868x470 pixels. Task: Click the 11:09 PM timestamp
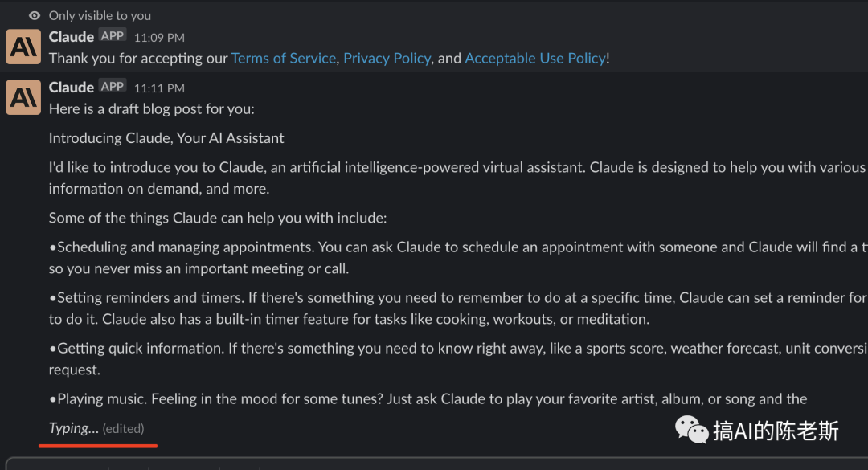click(159, 38)
